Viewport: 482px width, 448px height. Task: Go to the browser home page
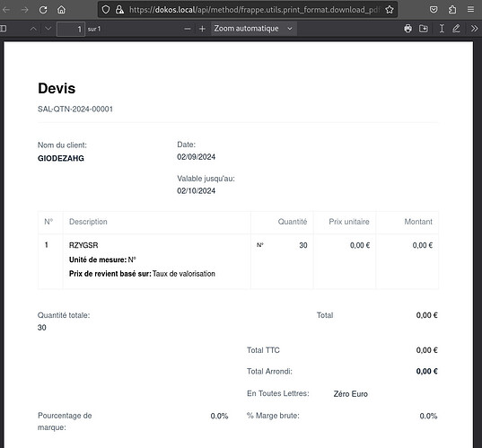[61, 10]
